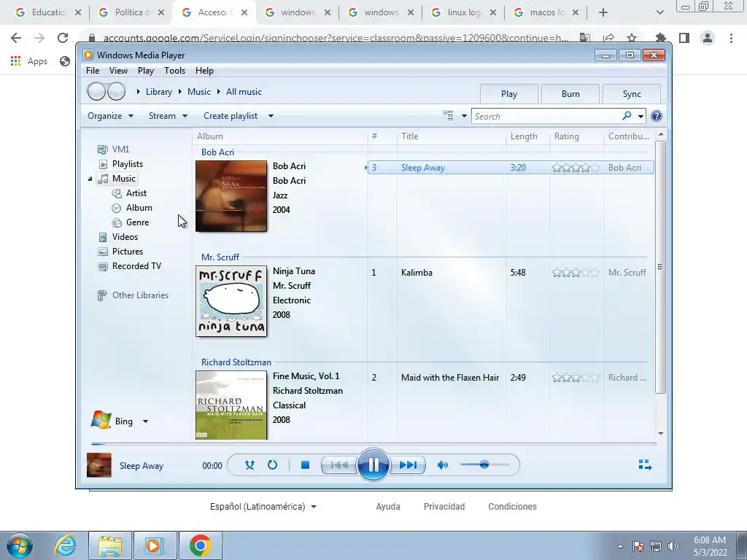Switch to Now Playing view
The width and height of the screenshot is (747, 560).
pos(645,464)
